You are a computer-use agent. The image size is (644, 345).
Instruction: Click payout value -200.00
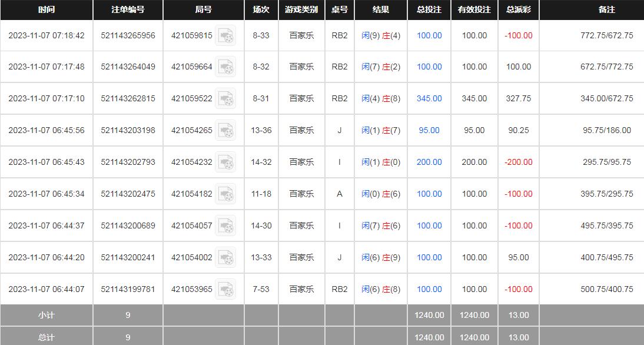(x=519, y=162)
